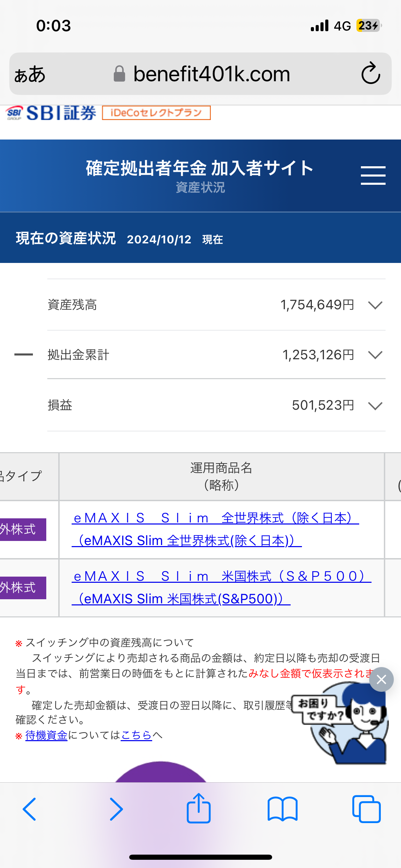Viewport: 401px width, 868px height.
Task: Tap the Safari reload page icon
Action: [x=371, y=73]
